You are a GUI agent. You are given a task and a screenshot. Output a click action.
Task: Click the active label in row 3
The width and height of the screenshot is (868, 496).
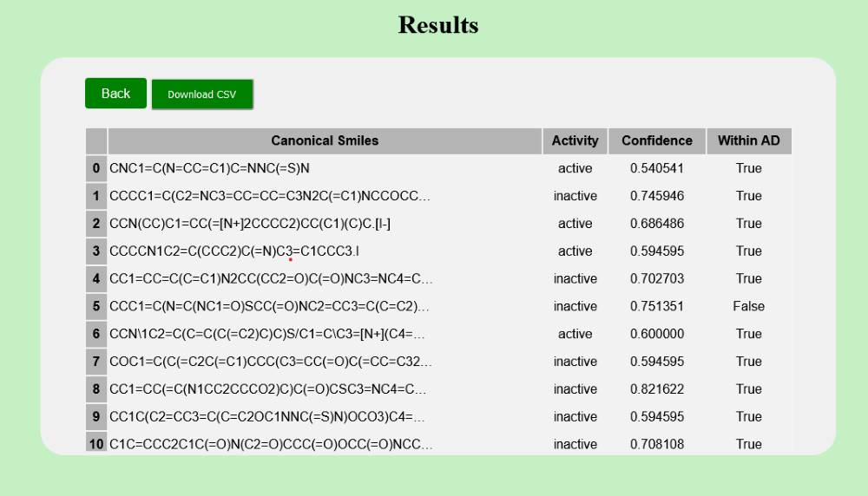point(575,251)
